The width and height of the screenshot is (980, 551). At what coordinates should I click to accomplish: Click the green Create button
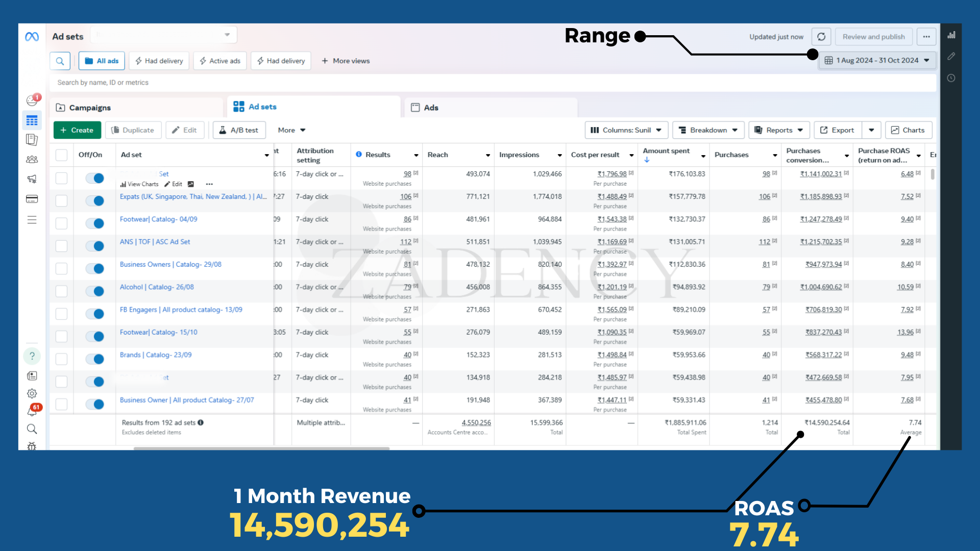pos(77,130)
